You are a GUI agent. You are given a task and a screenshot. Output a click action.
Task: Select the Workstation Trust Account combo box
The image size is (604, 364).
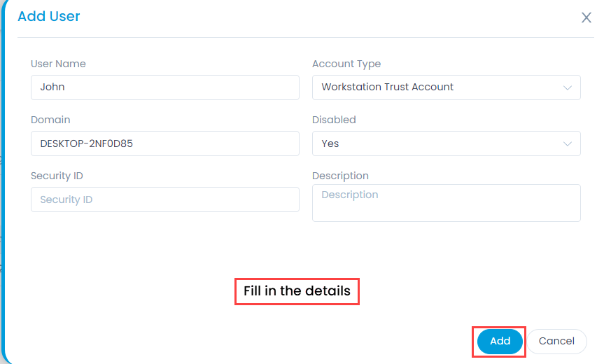[446, 87]
